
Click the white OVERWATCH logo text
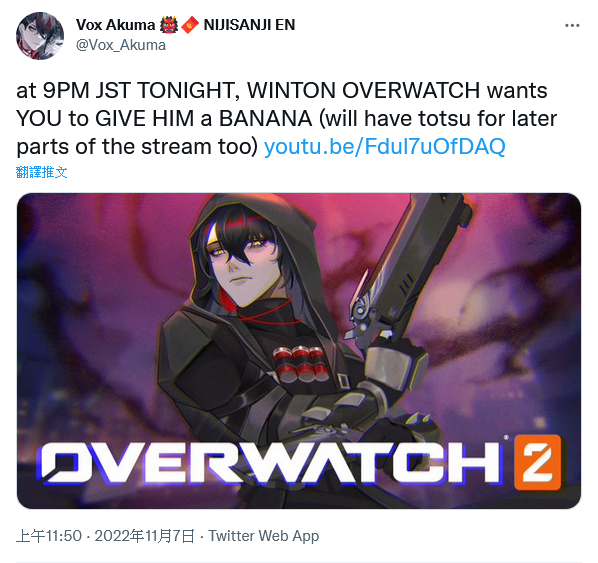(x=270, y=462)
